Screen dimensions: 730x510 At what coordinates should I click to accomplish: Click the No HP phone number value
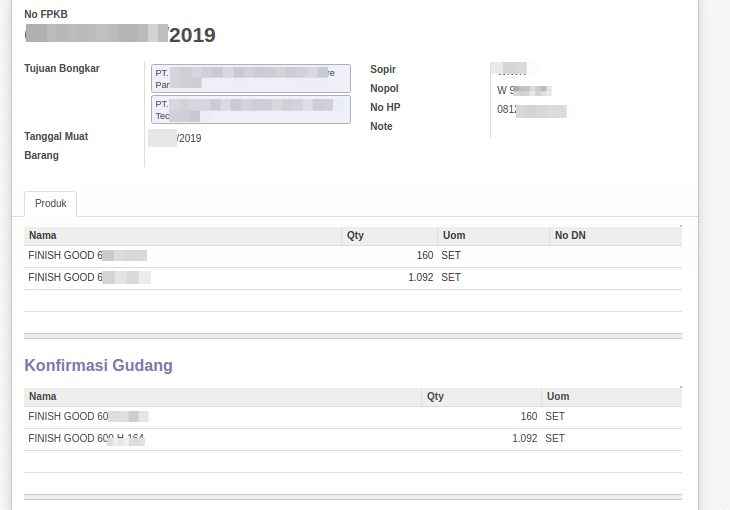pyautogui.click(x=531, y=110)
